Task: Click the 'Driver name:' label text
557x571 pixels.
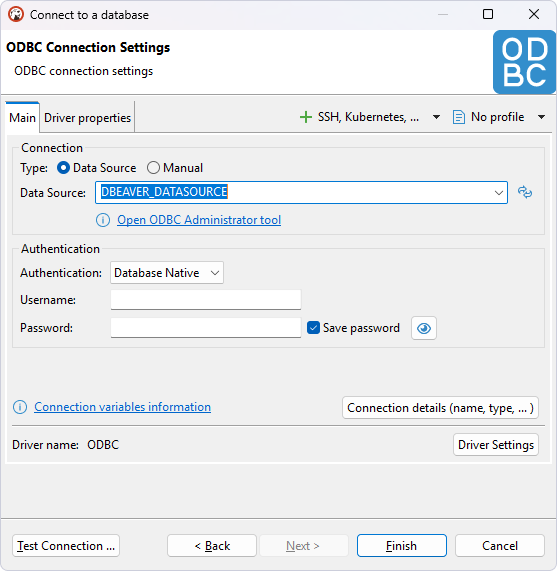Action: pyautogui.click(x=46, y=445)
